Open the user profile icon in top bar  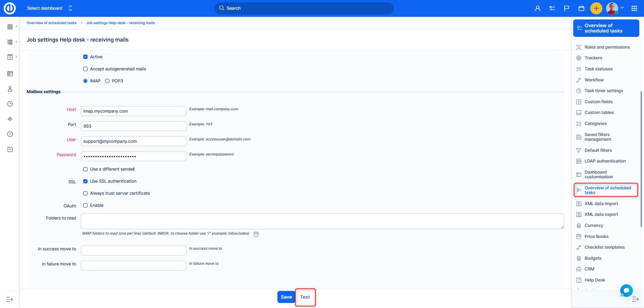pos(537,8)
